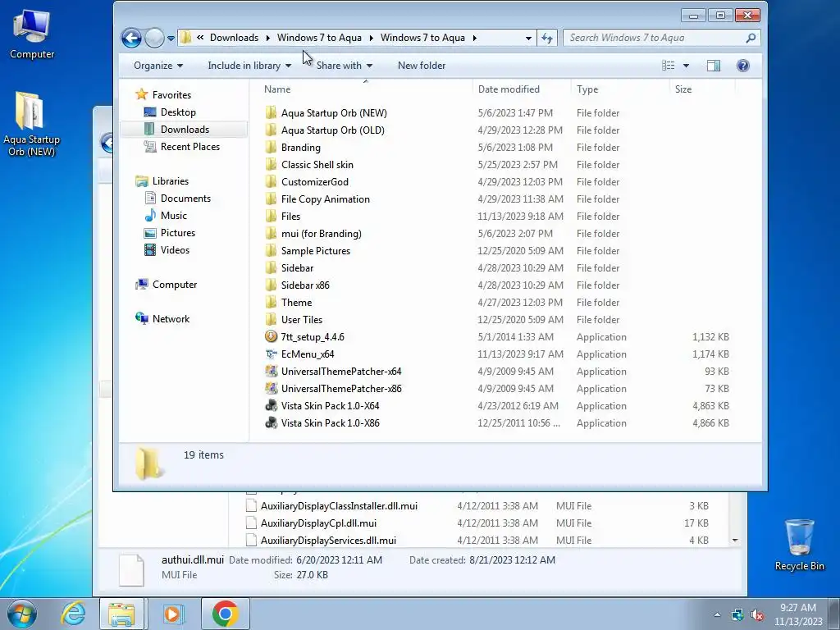The image size is (840, 630).
Task: Show hidden tray icons arrow
Action: (x=717, y=614)
